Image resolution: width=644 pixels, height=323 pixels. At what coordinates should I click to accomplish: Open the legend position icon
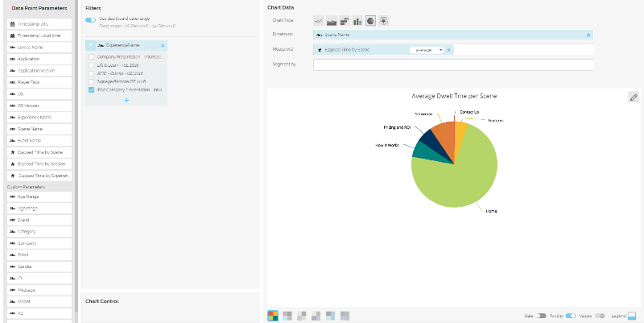tap(632, 316)
